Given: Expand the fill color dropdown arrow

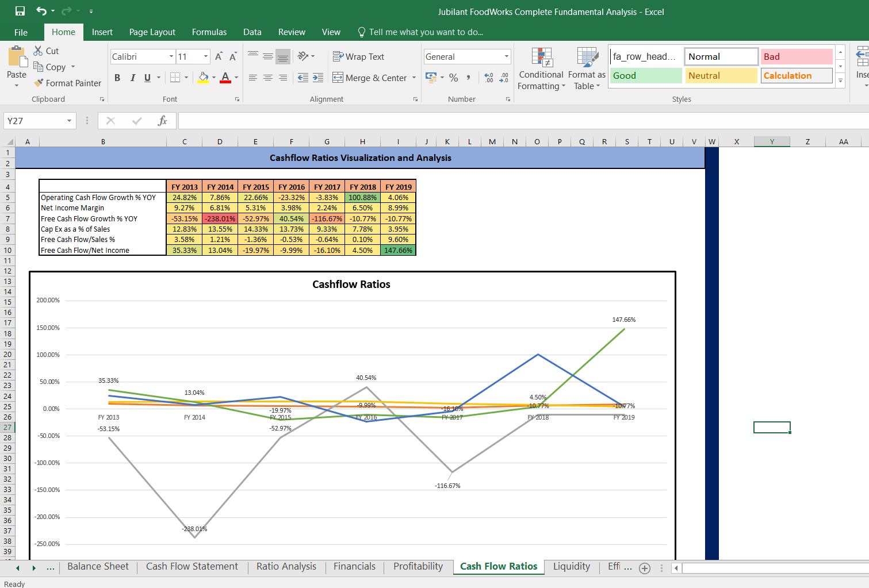Looking at the screenshot, I should point(214,78).
